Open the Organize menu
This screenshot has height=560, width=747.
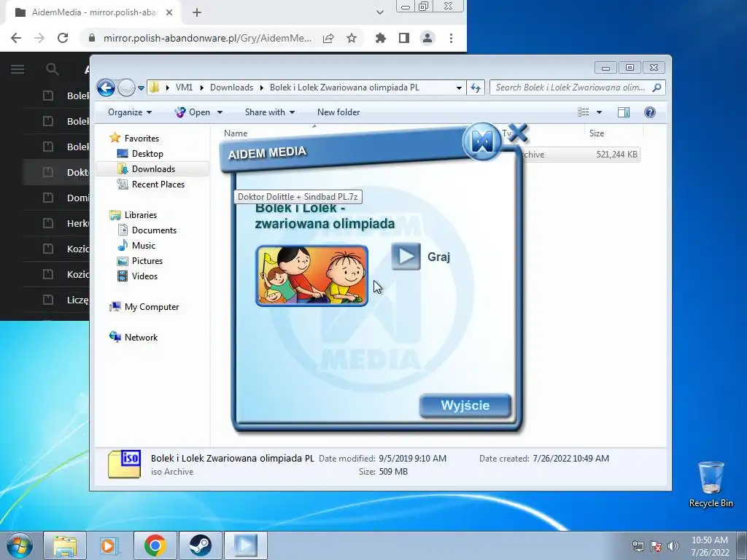click(130, 112)
